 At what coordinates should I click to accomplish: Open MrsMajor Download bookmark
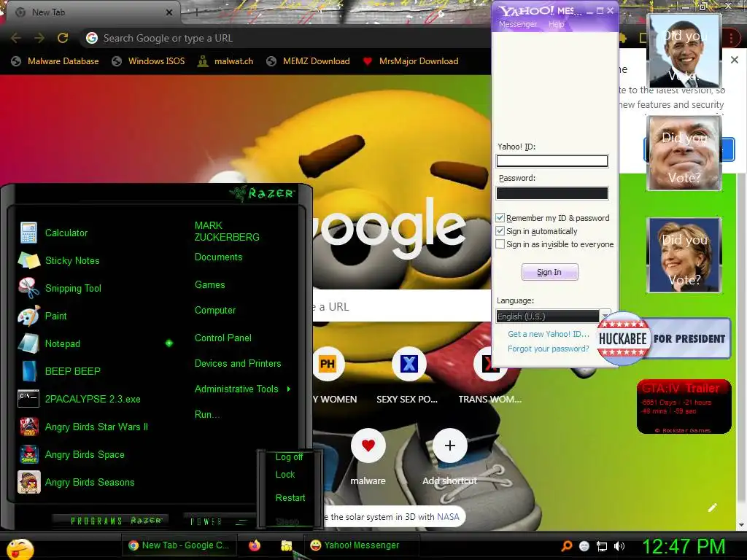(x=410, y=61)
